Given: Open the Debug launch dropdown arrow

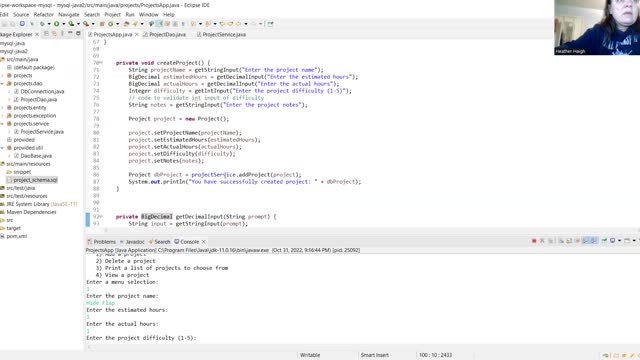Looking at the screenshot, I should (49, 24).
